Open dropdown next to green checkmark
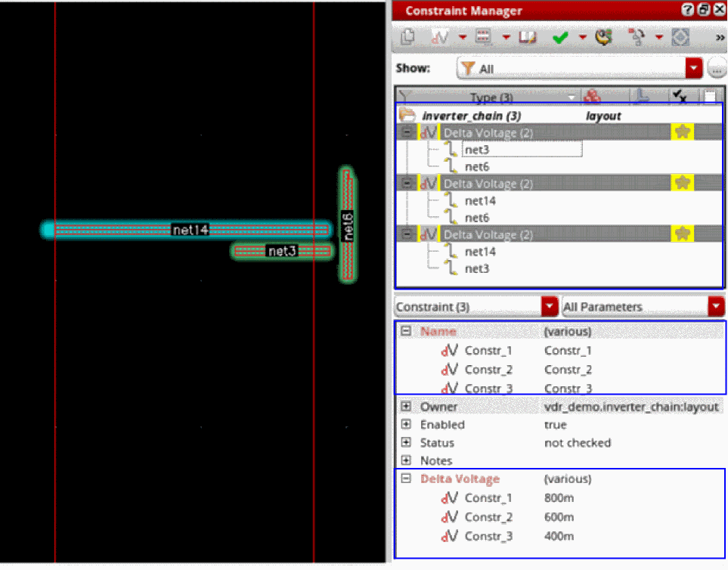The image size is (728, 570). pyautogui.click(x=582, y=37)
